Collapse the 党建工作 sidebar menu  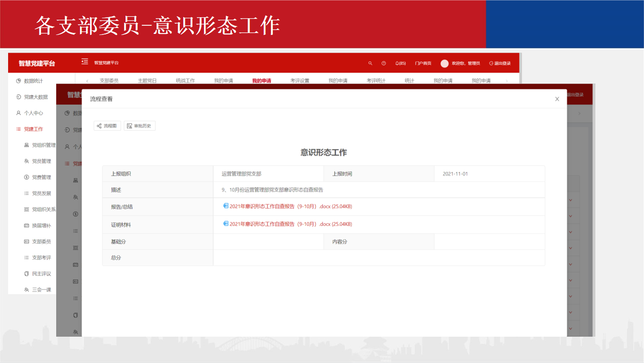pos(33,129)
